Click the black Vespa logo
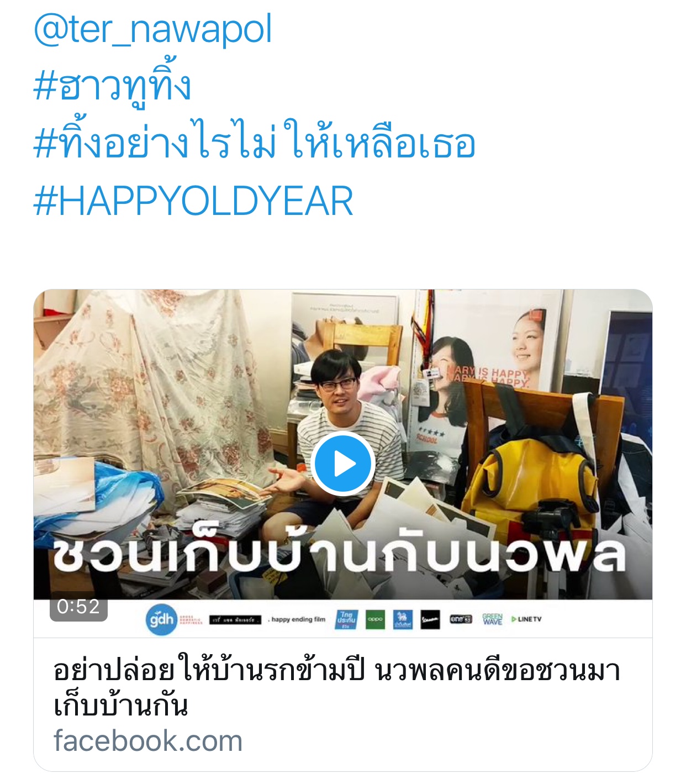 [430, 619]
